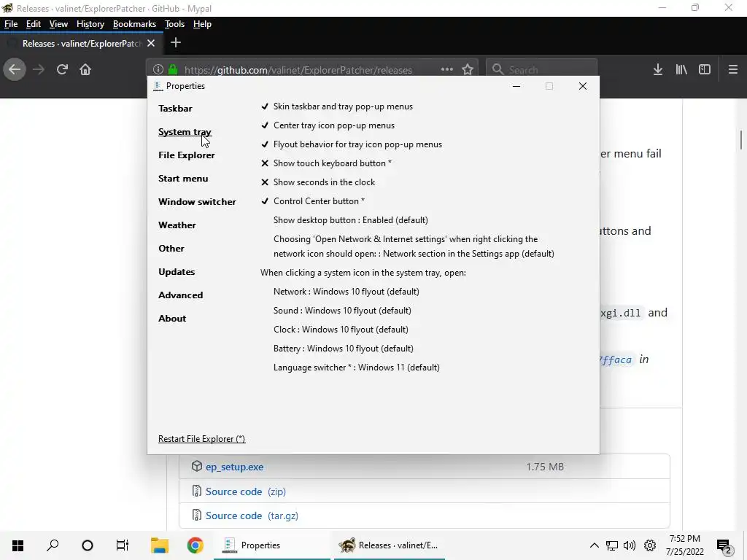Screen dimensions: 747x560
Task: Open Task View on the taskbar
Action: pos(123,545)
